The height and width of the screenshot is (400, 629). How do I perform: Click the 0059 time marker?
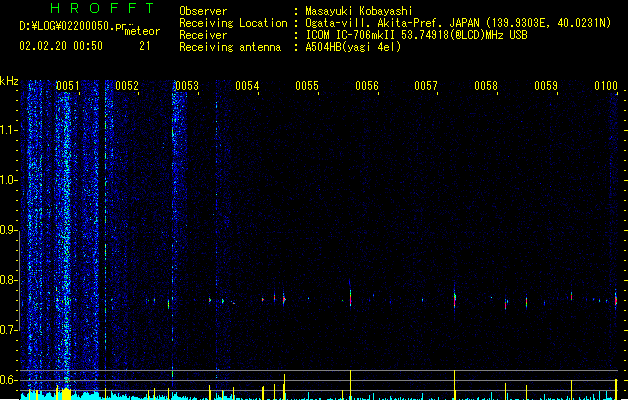(x=546, y=86)
